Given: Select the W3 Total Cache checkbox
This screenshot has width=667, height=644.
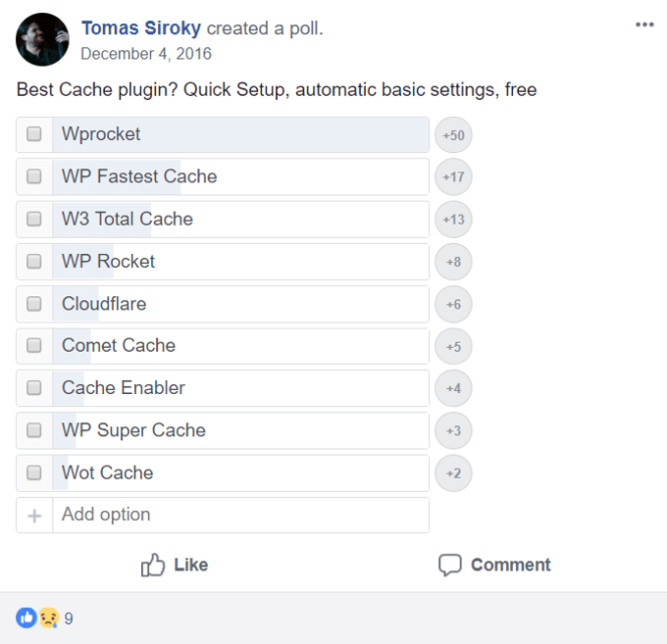Looking at the screenshot, I should click(34, 219).
